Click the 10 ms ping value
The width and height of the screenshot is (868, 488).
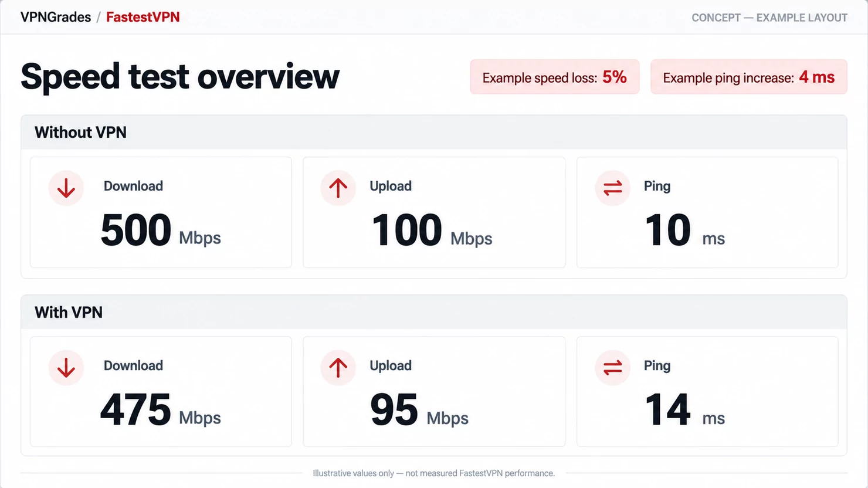[685, 230]
